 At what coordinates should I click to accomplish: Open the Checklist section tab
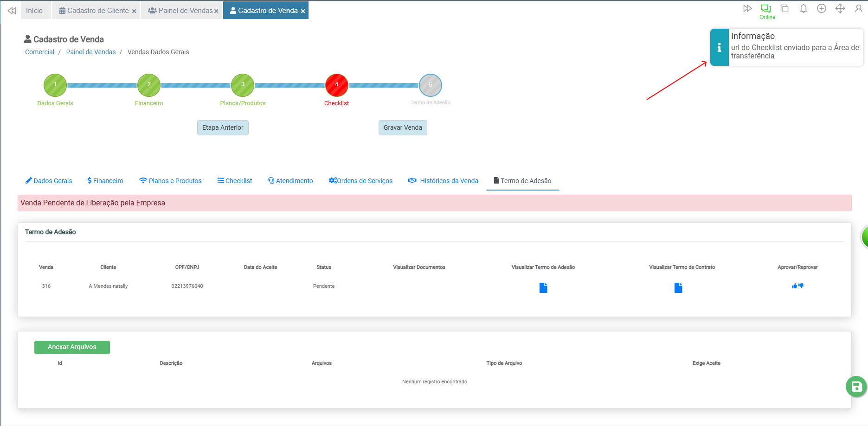click(235, 181)
